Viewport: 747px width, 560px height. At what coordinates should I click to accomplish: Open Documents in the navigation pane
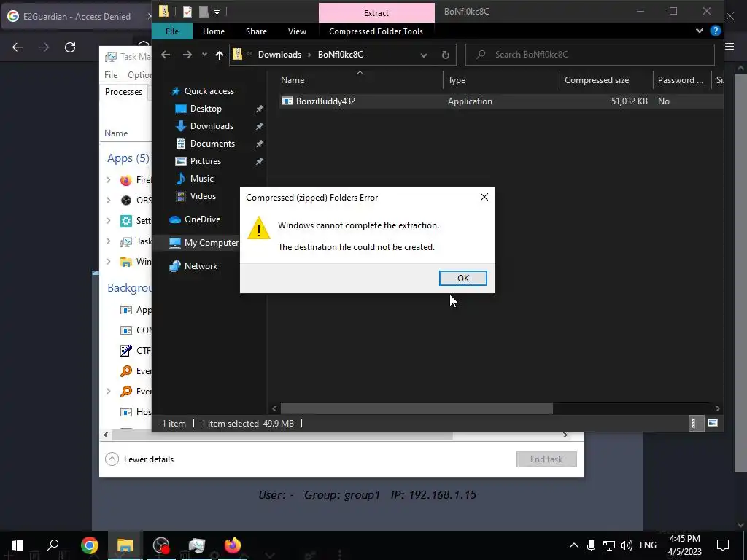(x=212, y=144)
